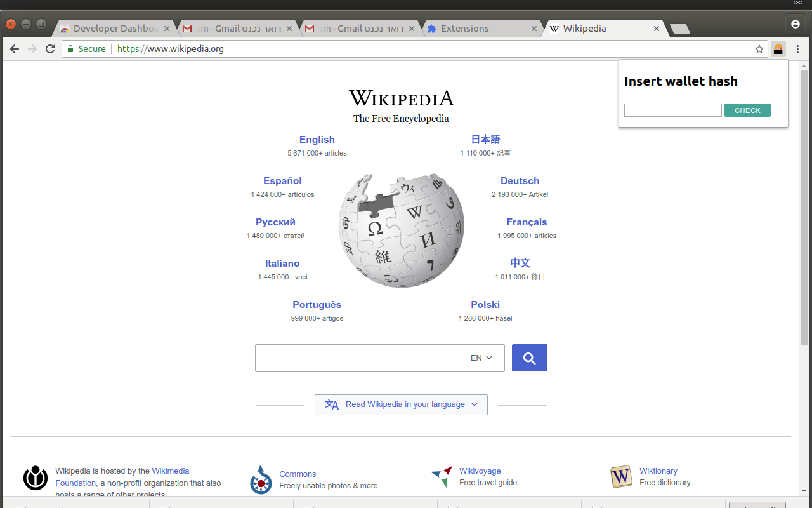Image resolution: width=812 pixels, height=508 pixels.
Task: Open the EN search language dropdown
Action: 481,358
